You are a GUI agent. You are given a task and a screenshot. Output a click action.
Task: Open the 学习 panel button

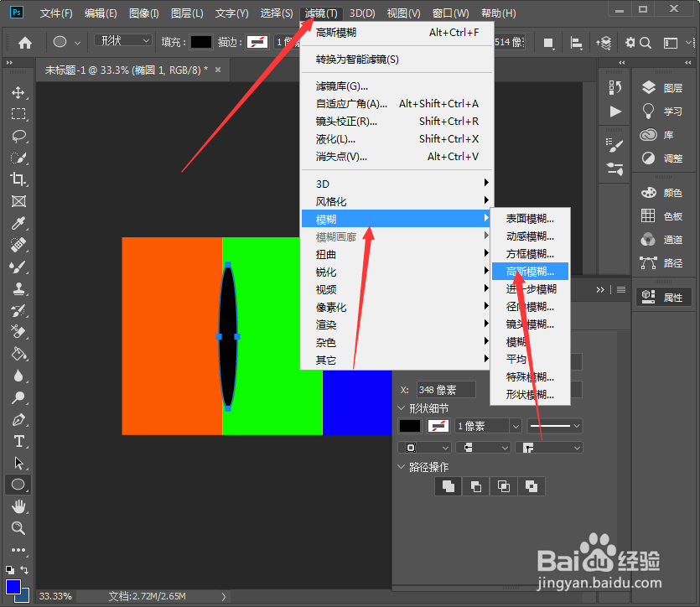pos(663,112)
